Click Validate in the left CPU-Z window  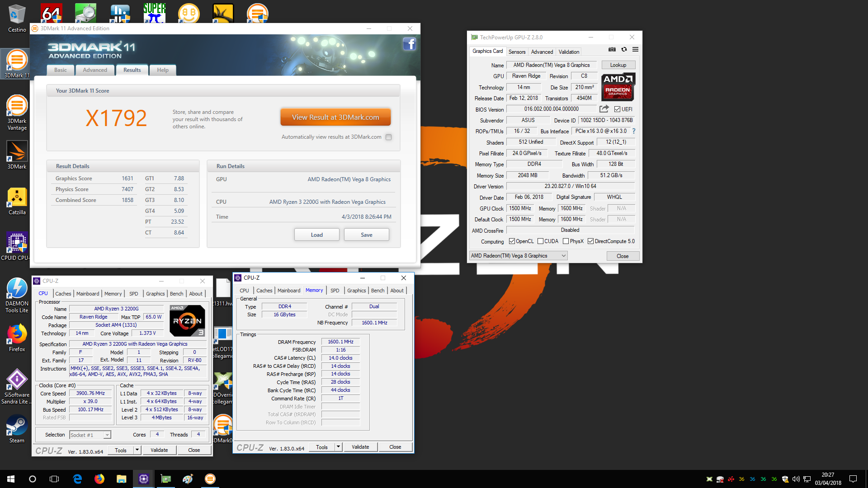pyautogui.click(x=159, y=450)
